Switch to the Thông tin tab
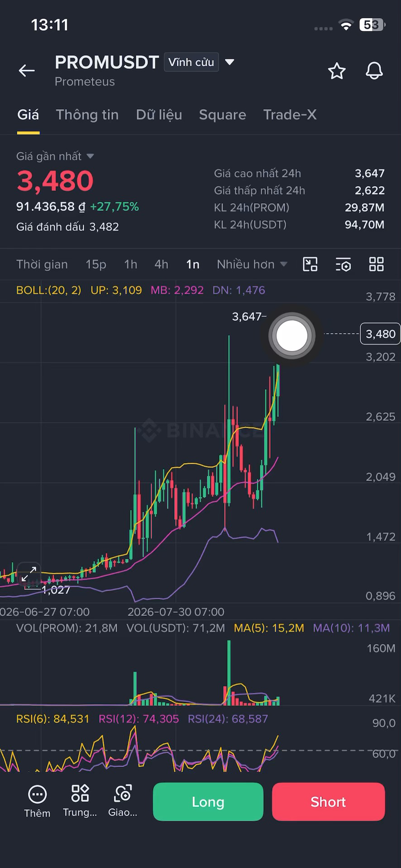This screenshot has width=401, height=868. 87,115
